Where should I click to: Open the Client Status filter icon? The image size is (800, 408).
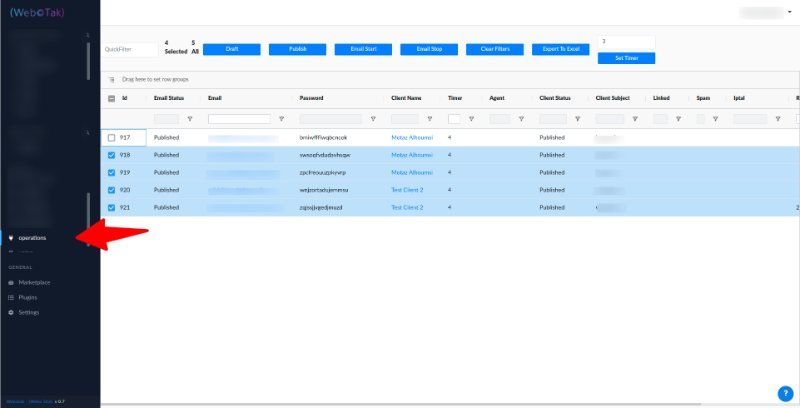point(577,119)
